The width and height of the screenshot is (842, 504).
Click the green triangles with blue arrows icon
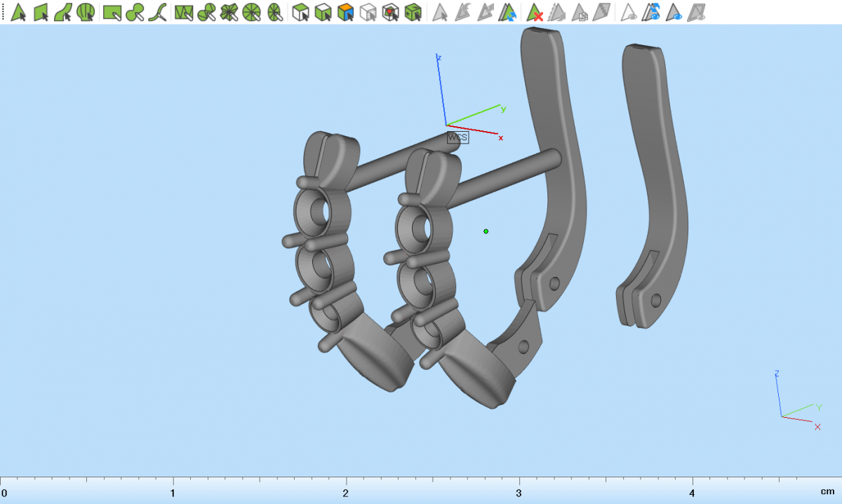coord(507,12)
